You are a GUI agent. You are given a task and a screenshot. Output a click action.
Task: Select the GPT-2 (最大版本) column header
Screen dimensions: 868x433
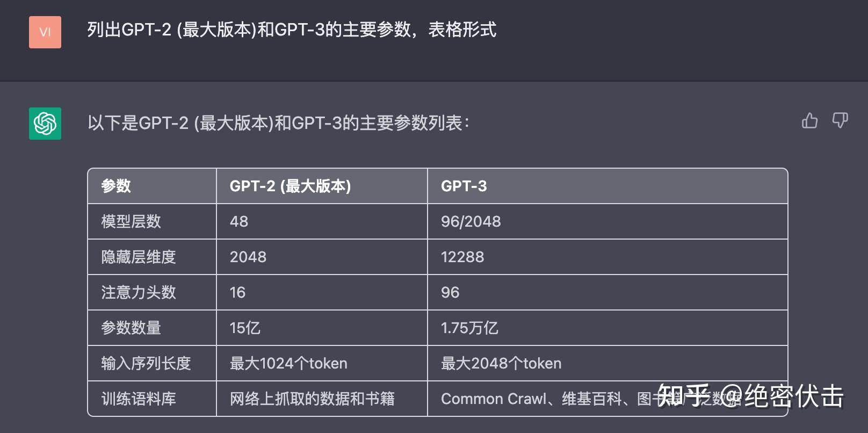coord(291,186)
